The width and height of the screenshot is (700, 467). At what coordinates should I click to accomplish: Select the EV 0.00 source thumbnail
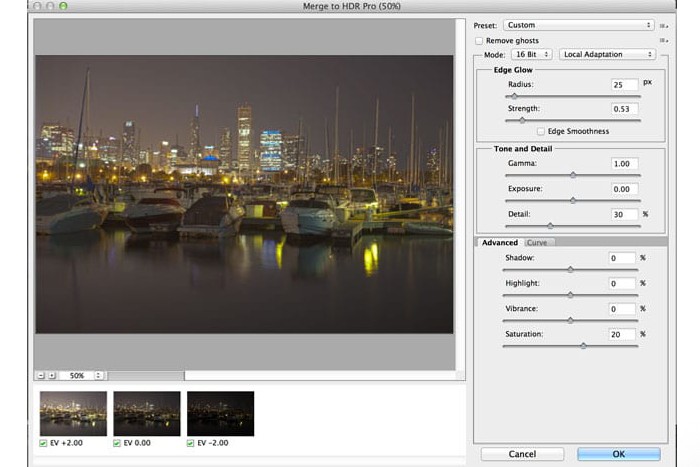pos(146,413)
